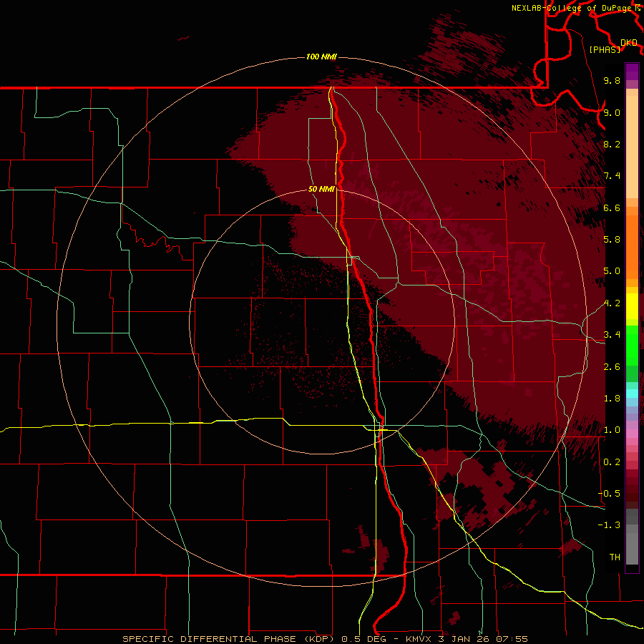
Task: Click the 8.2 legend value
Action: 612,144
